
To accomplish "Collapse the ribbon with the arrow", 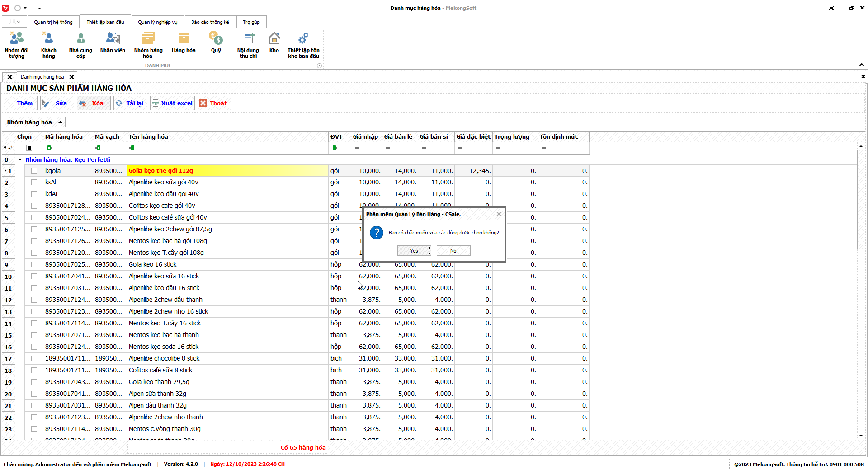I will click(861, 65).
